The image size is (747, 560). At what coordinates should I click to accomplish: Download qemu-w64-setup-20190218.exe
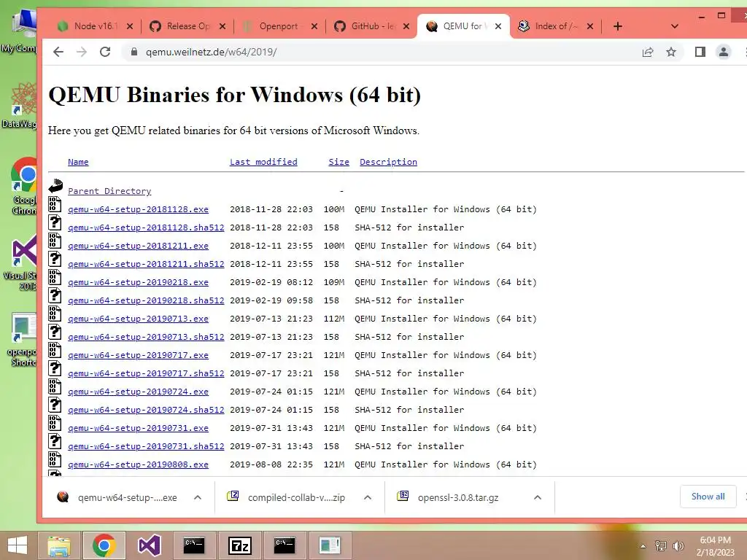point(138,282)
